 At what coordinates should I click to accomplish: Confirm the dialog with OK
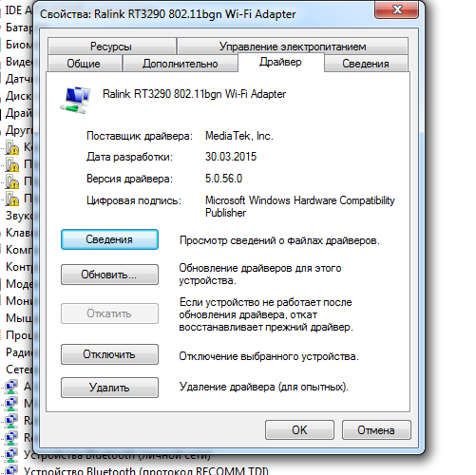[x=299, y=430]
